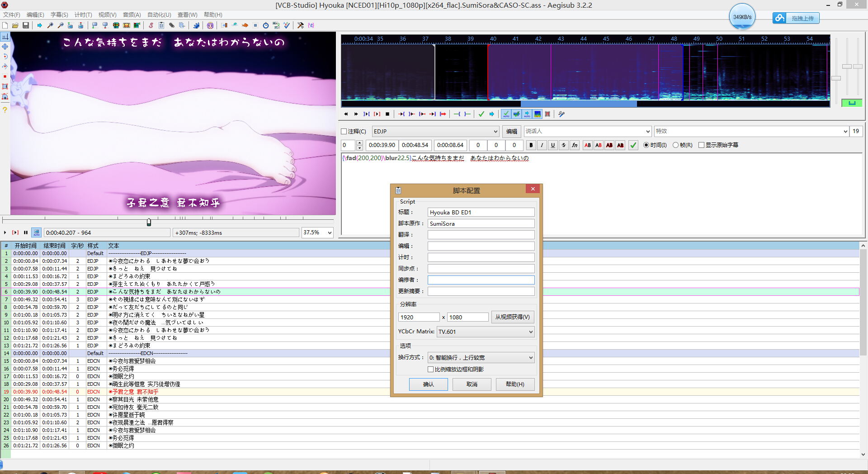
Task: Toggle auto-commit changes audio button
Action: coord(506,114)
